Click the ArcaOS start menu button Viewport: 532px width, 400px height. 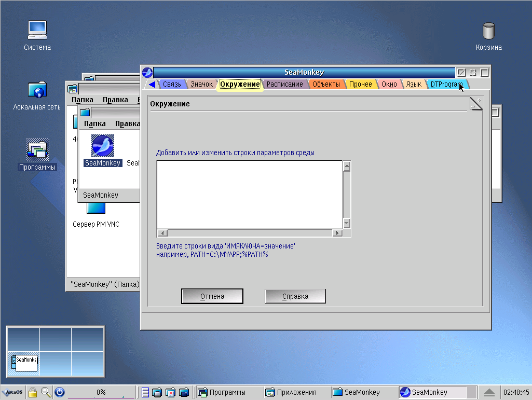point(12,392)
